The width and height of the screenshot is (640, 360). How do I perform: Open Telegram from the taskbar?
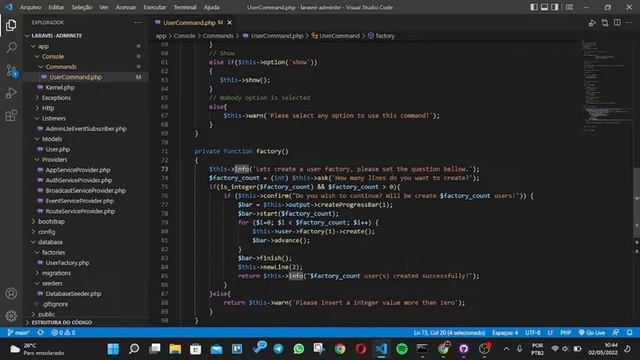278,349
